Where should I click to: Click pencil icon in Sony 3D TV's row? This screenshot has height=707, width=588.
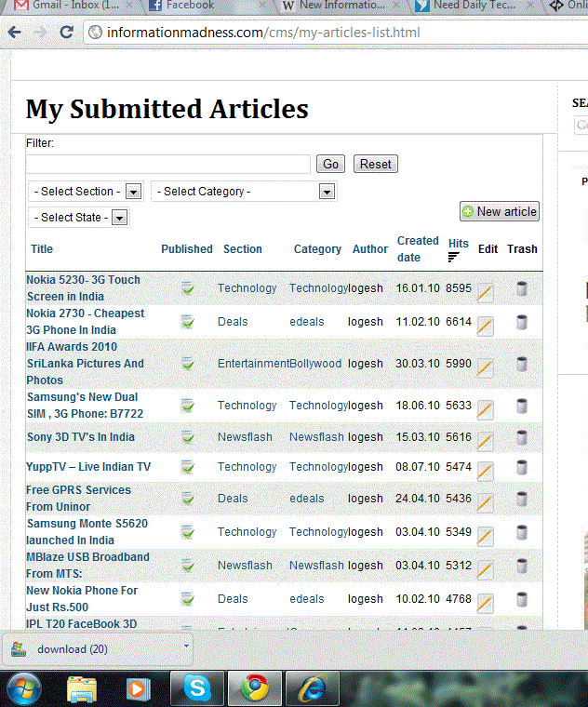(x=485, y=442)
